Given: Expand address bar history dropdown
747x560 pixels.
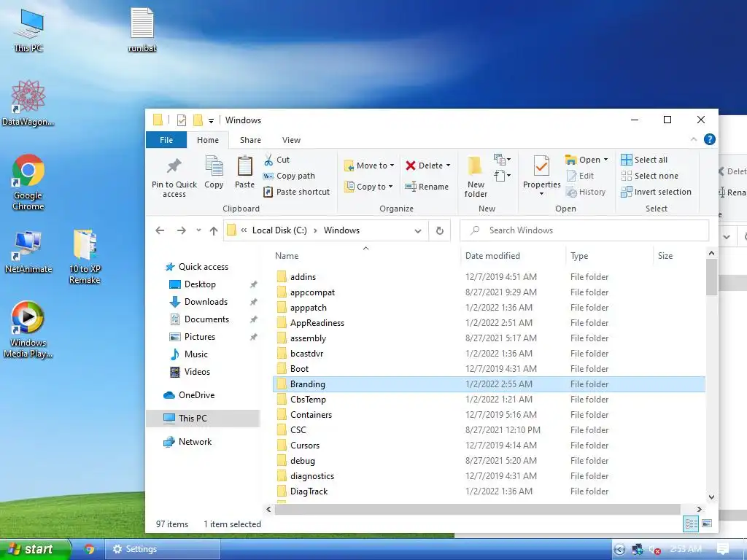Looking at the screenshot, I should coord(418,231).
